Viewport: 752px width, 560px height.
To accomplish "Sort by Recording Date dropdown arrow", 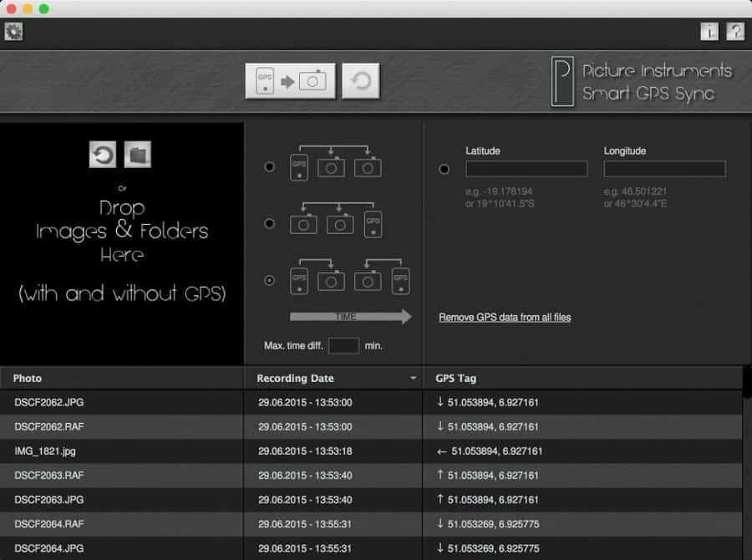I will pos(413,378).
